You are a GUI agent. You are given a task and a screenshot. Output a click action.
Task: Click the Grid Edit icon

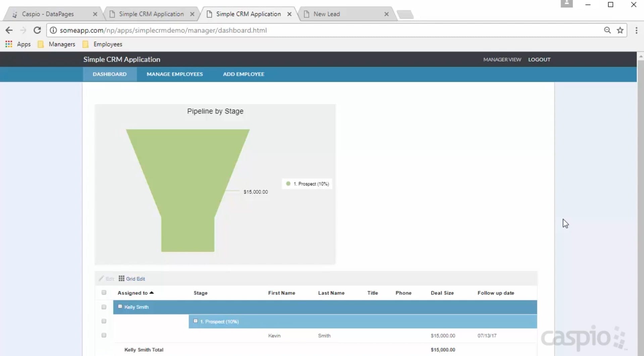[121, 279]
